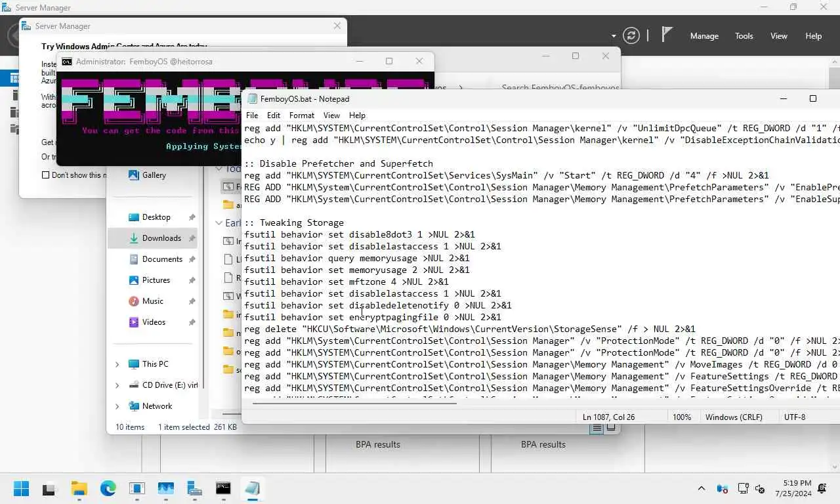Image resolution: width=840 pixels, height=504 pixels.
Task: Slide Notepad's horizontal scrollbar thumb
Action: (x=354, y=403)
